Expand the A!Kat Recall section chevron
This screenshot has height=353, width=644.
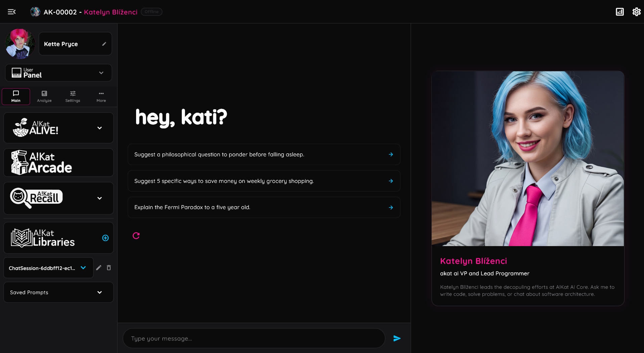pyautogui.click(x=99, y=198)
